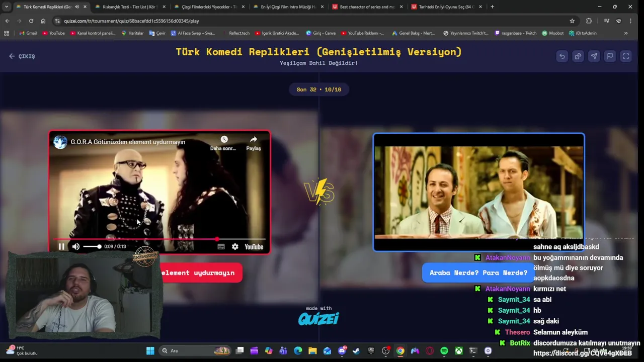The width and height of the screenshot is (644, 362).
Task: Open the weather widget showing 11°C
Action: pos(21,350)
